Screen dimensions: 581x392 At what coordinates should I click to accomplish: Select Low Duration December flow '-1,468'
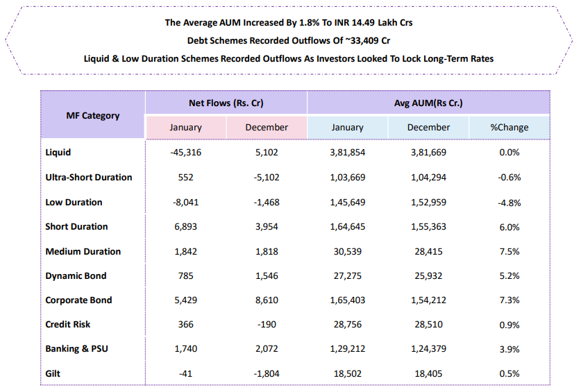point(267,203)
